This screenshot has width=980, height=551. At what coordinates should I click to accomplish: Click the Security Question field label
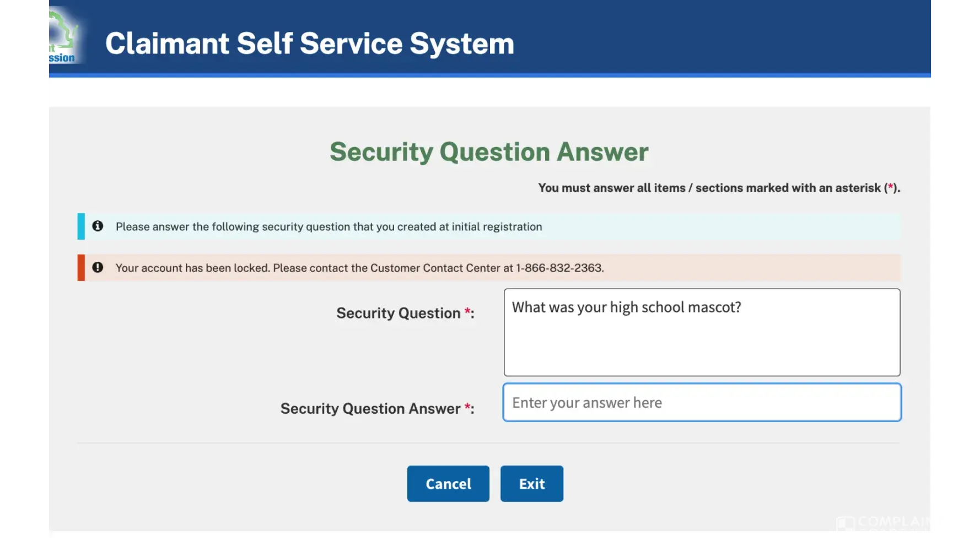click(398, 313)
